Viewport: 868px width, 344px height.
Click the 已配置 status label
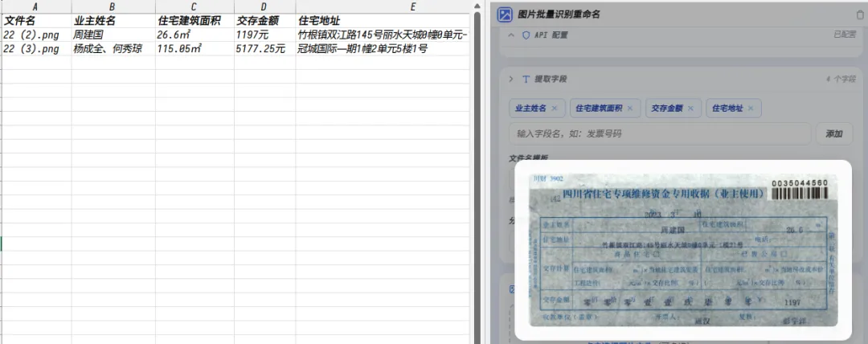click(x=845, y=35)
